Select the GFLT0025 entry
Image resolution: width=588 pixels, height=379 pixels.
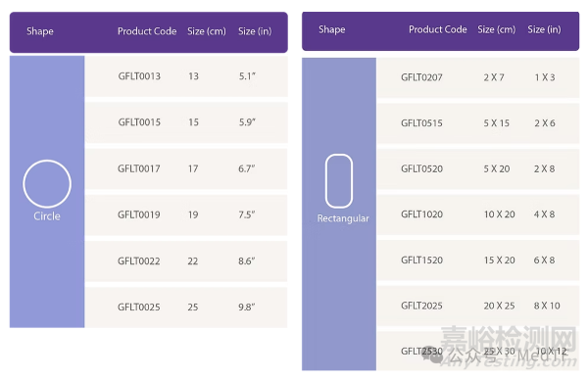click(139, 308)
